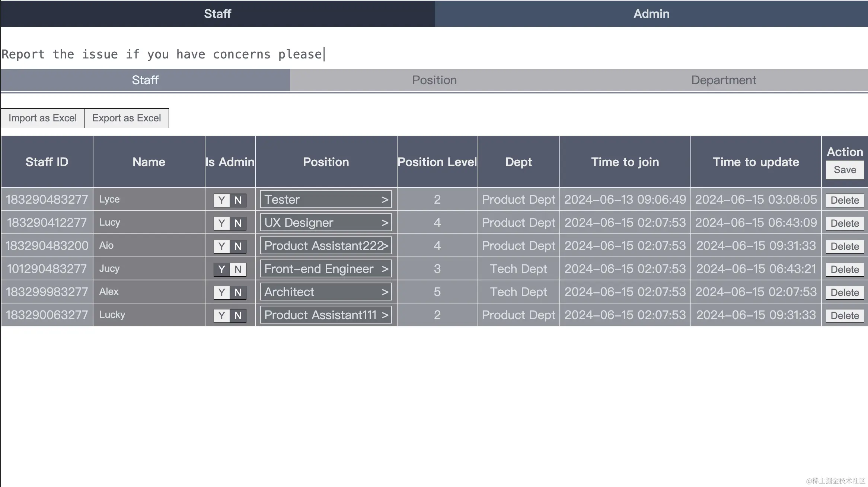The image size is (868, 487).
Task: Open the Tester position dropdown
Action: tap(326, 200)
